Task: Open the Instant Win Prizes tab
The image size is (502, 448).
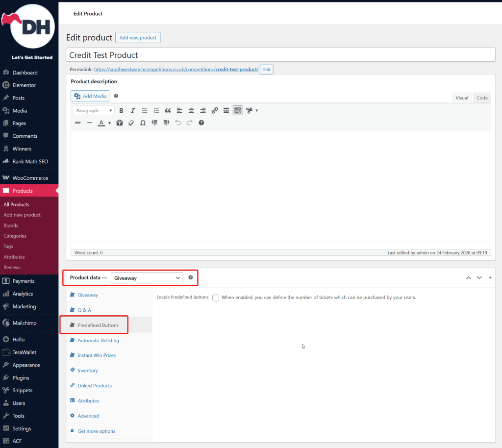Action: [x=97, y=355]
